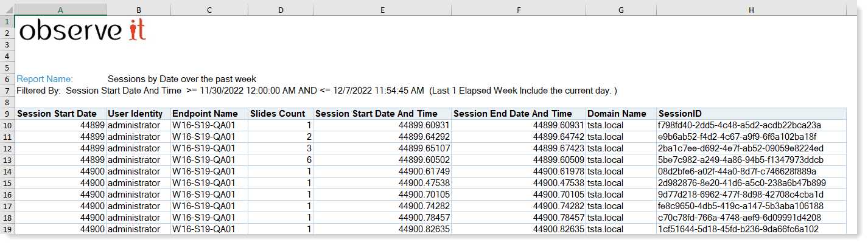Select column D header

[280, 10]
